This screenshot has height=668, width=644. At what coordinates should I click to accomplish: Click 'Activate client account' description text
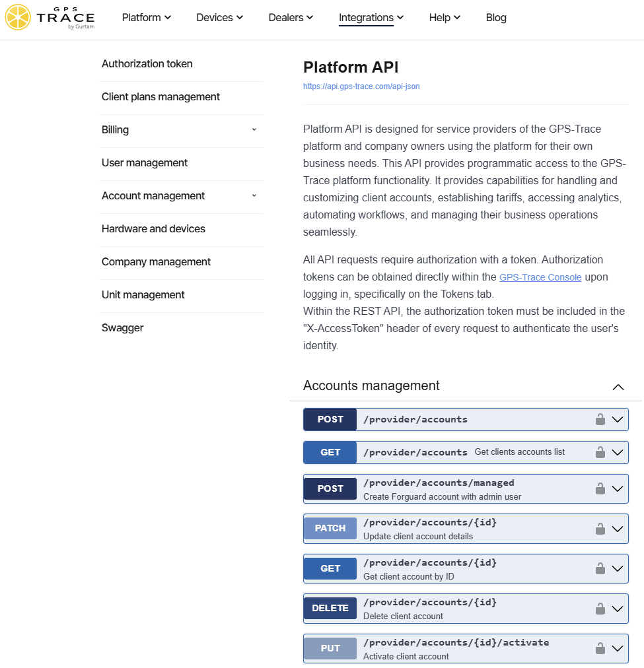click(406, 657)
